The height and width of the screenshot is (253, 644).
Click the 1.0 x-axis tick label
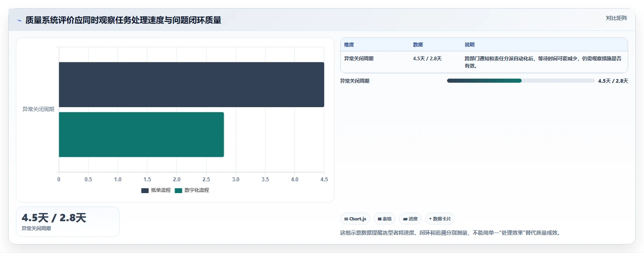point(118,179)
